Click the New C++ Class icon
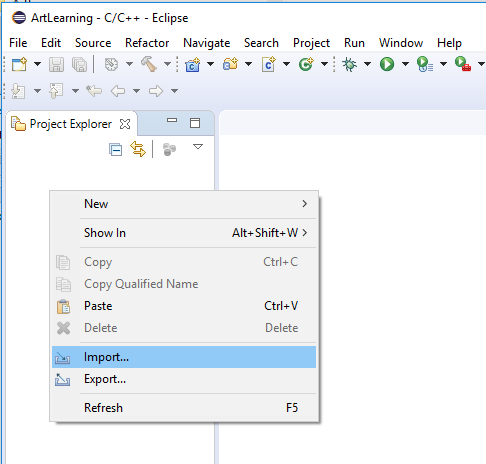This screenshot has width=486, height=464. (x=306, y=64)
